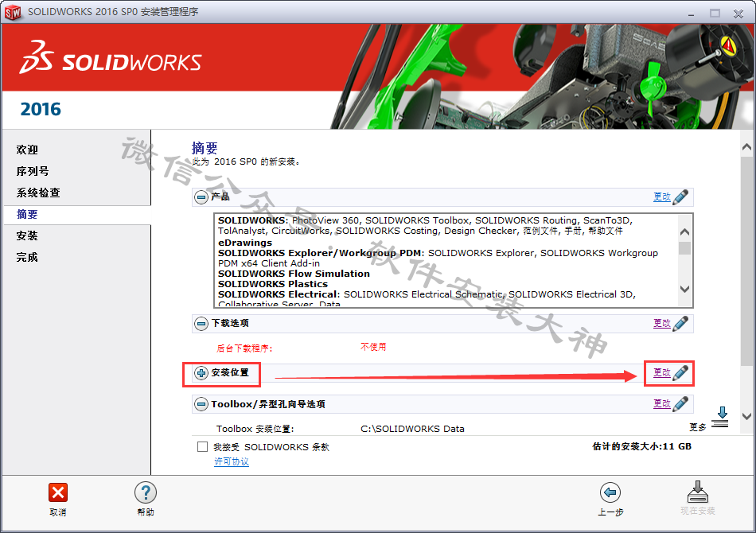
Task: Click the eDrawings list entry
Action: pos(245,243)
